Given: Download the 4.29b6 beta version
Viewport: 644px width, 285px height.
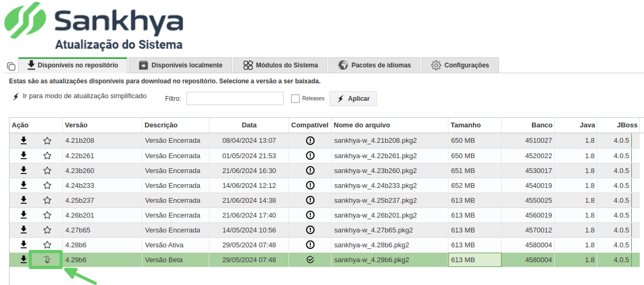Looking at the screenshot, I should 24,260.
